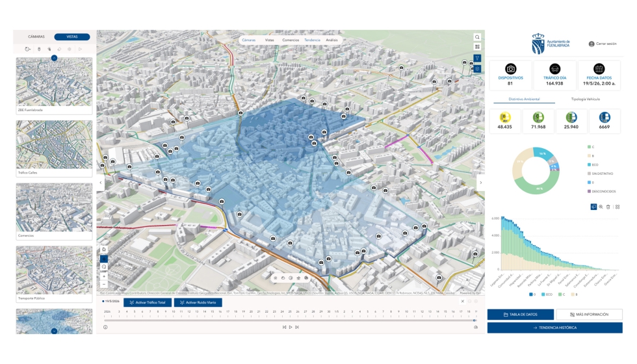Expand views list with the bottom down-chevron circle
This screenshot has height=364, width=637.
(x=54, y=331)
